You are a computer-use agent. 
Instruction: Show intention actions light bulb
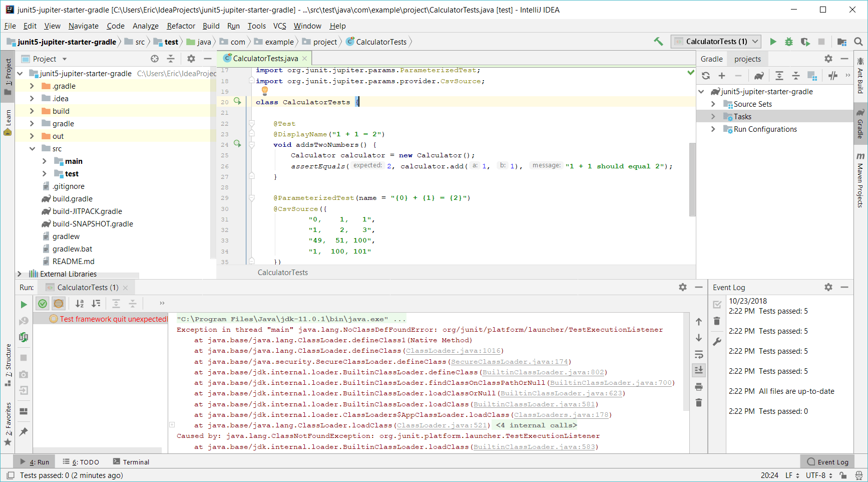(265, 91)
